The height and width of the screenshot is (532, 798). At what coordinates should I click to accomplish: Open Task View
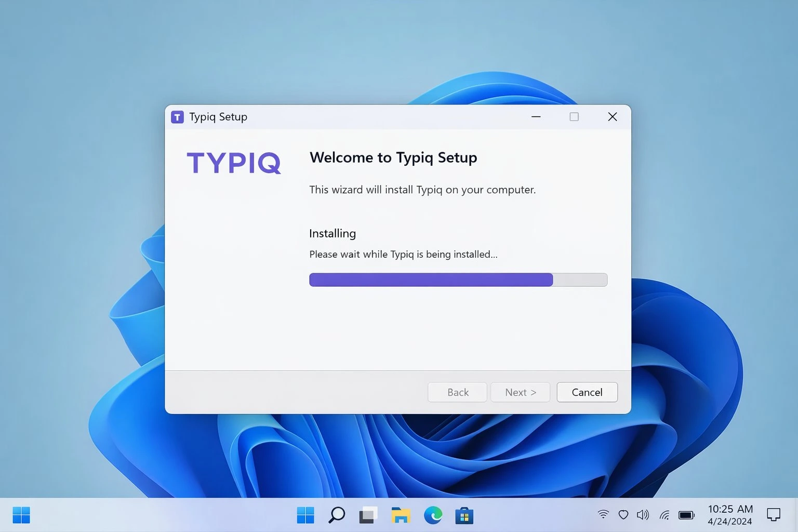pos(368,515)
